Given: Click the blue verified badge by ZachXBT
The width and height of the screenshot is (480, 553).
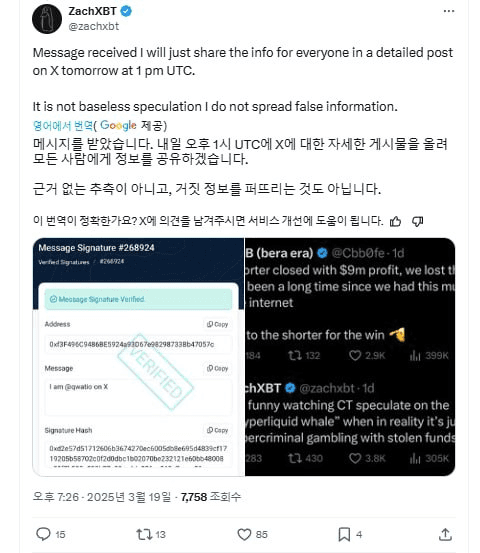Looking at the screenshot, I should pos(126,11).
